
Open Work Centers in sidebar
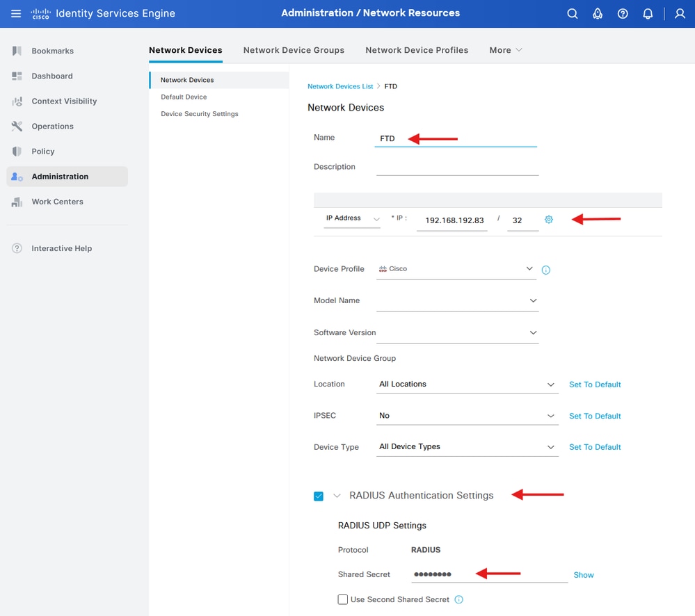pos(57,202)
